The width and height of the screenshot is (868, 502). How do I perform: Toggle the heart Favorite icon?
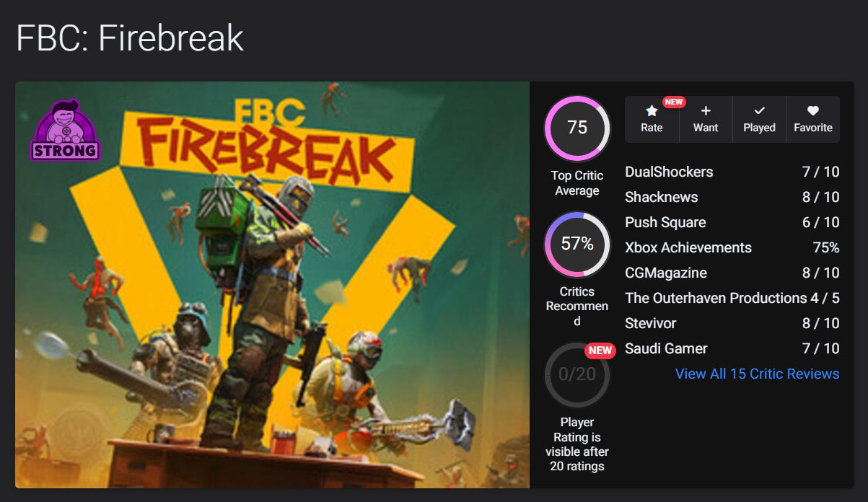(813, 111)
